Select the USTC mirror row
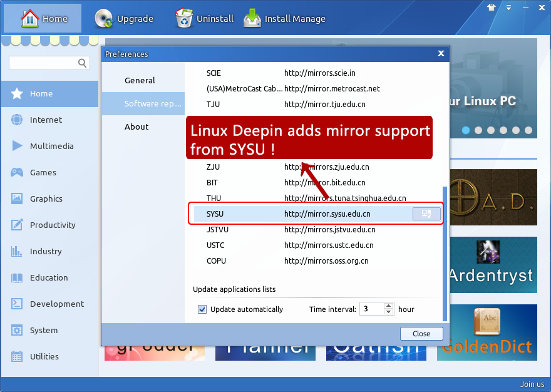The height and width of the screenshot is (392, 551). (317, 245)
